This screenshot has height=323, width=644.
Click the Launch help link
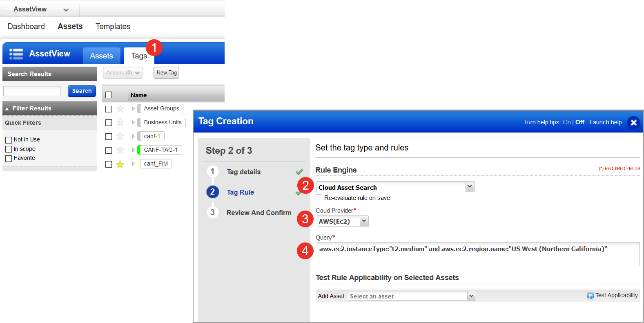pyautogui.click(x=605, y=122)
